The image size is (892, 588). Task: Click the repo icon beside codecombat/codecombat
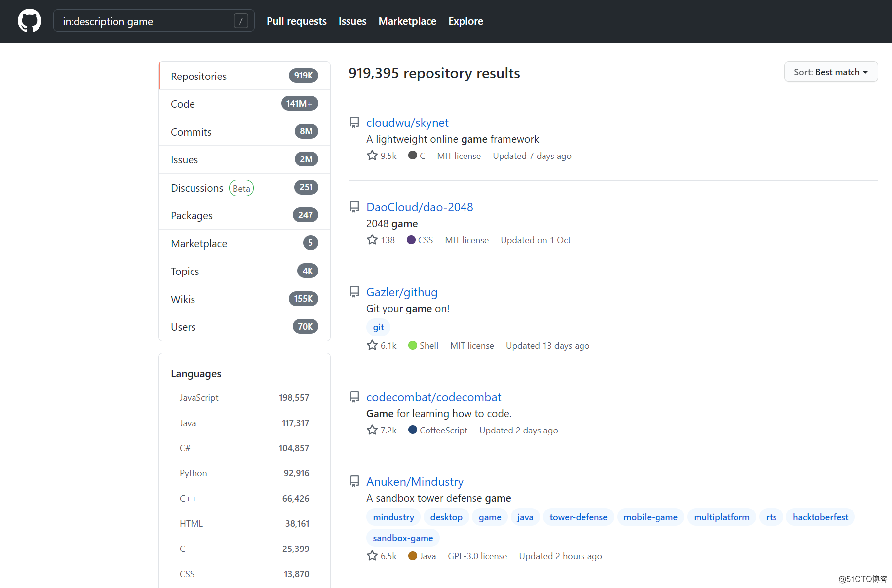tap(354, 397)
